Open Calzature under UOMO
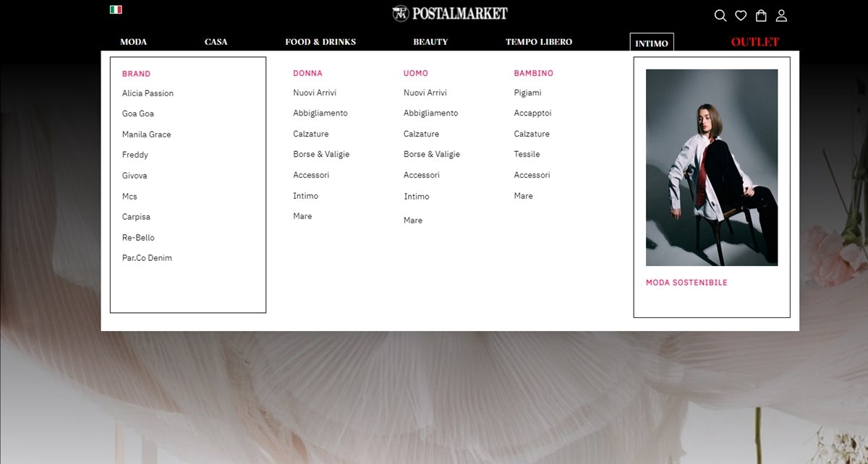868x464 pixels. click(422, 134)
